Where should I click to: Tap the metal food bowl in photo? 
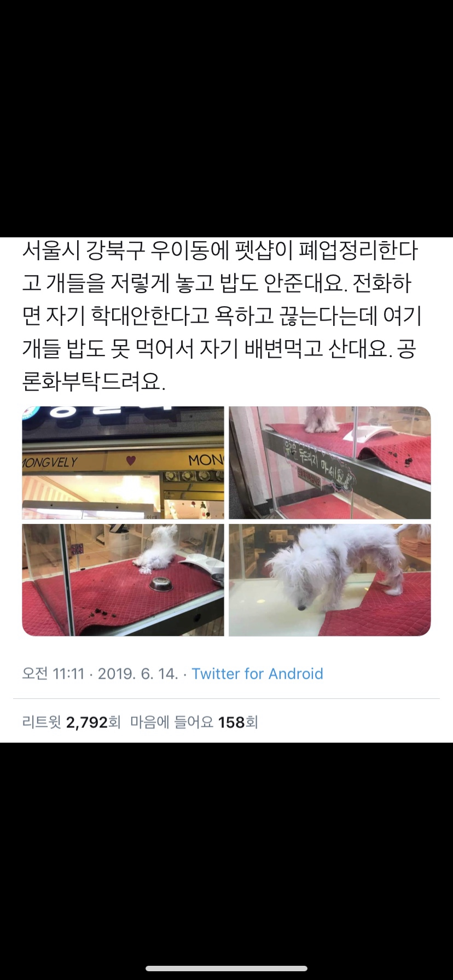point(161,584)
